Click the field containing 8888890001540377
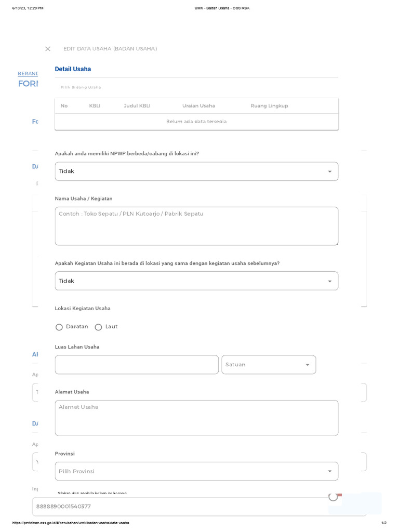Image resolution: width=399 pixels, height=532 pixels. coord(199,507)
